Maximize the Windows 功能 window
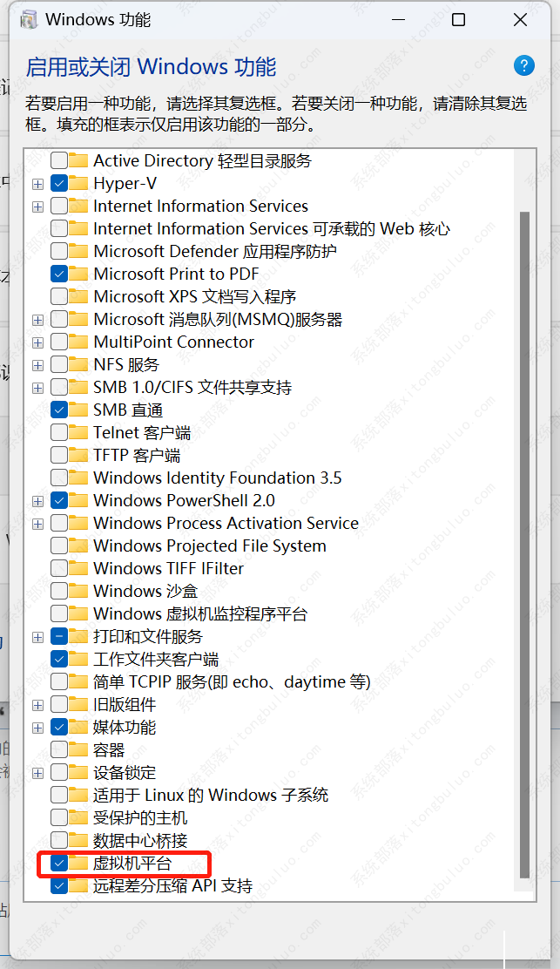 tap(458, 19)
